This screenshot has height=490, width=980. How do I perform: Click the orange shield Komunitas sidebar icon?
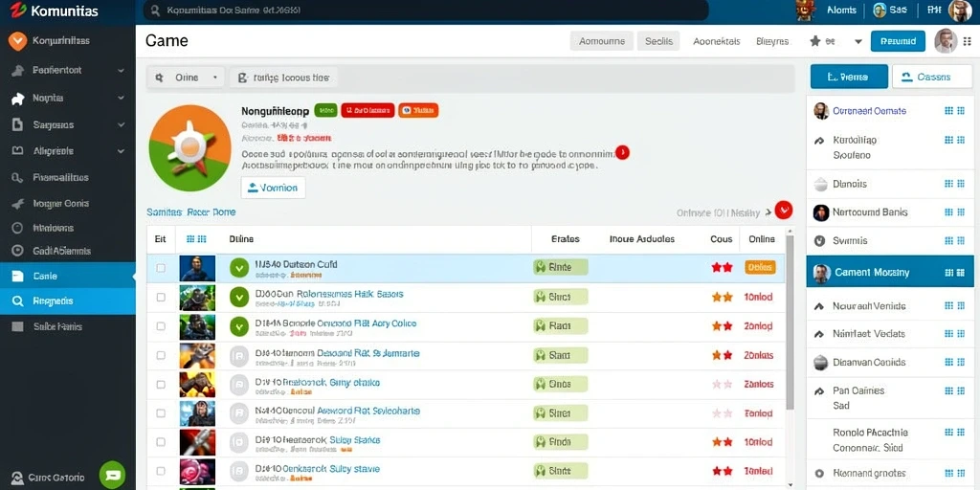pyautogui.click(x=17, y=41)
